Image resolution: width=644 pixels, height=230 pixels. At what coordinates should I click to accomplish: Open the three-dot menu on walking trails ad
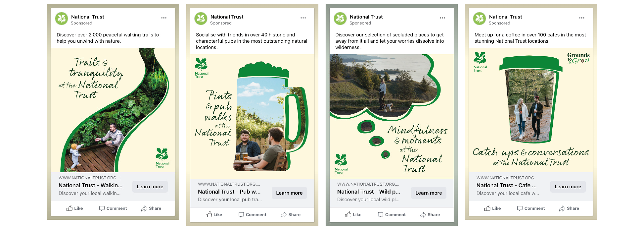coord(164,18)
